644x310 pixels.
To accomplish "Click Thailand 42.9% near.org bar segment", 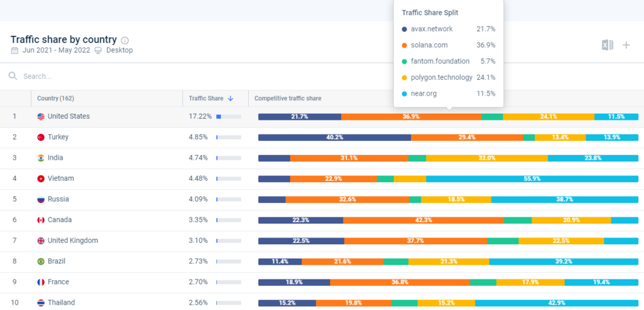I will tap(557, 303).
